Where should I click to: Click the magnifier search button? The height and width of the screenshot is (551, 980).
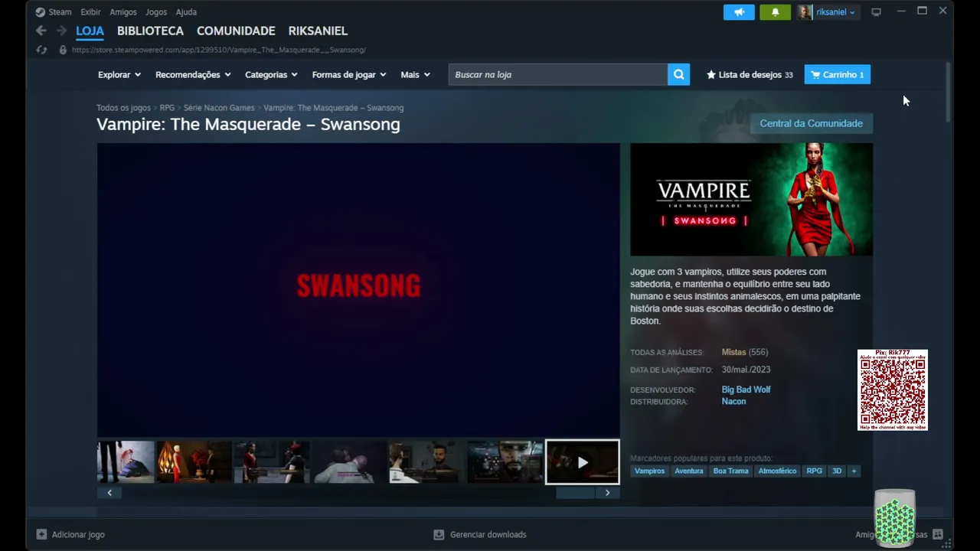678,74
